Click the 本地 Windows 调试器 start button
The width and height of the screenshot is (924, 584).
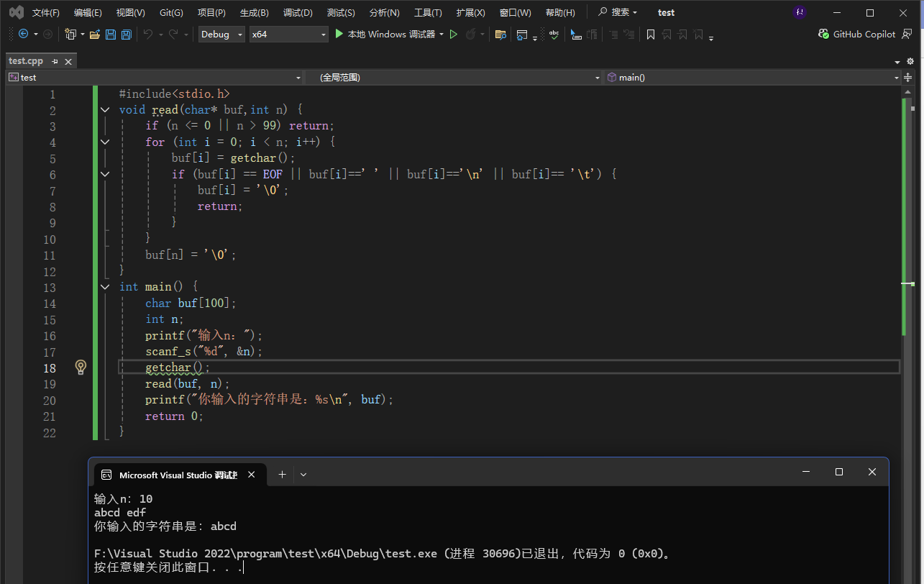[x=385, y=34]
